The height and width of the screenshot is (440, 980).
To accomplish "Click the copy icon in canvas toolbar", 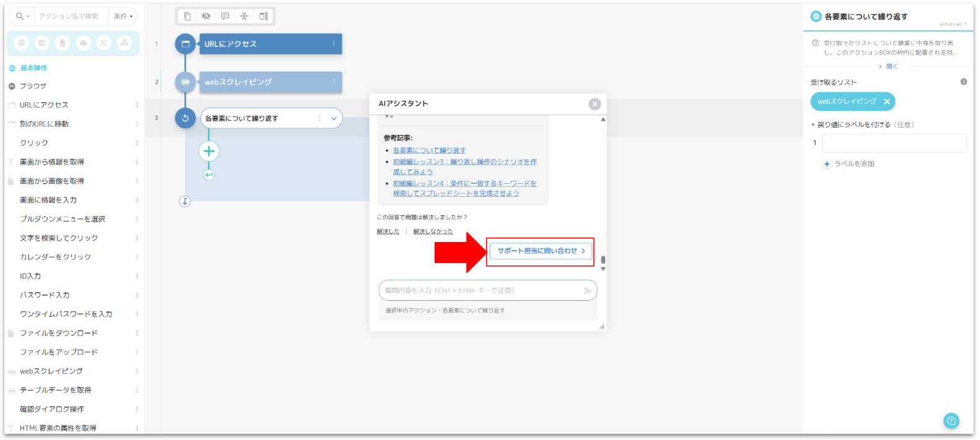I will (187, 16).
